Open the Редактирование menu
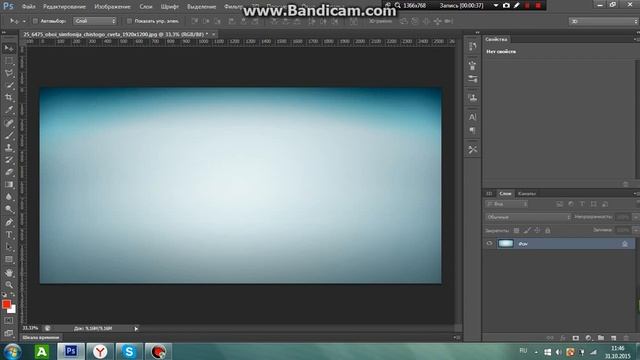 [x=64, y=7]
